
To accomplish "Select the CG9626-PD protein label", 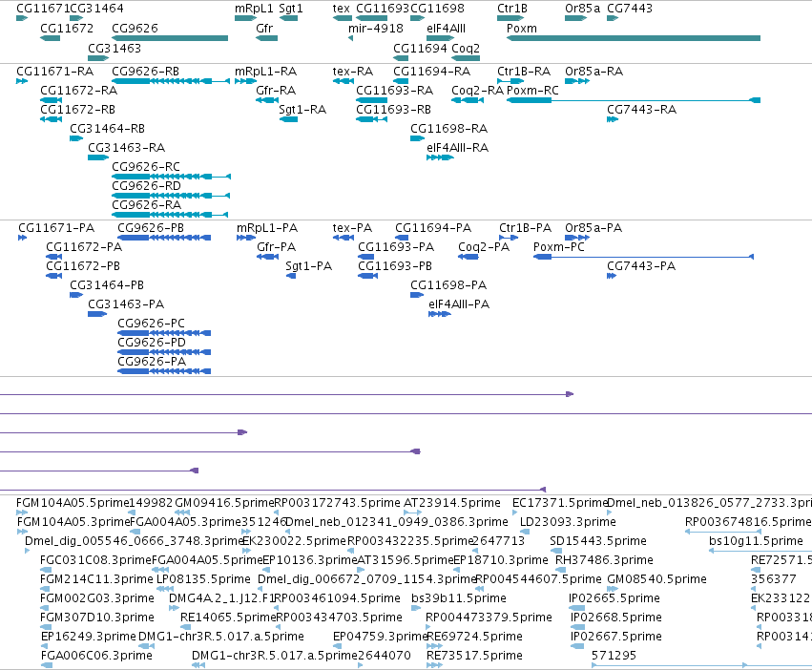I will pos(152,342).
